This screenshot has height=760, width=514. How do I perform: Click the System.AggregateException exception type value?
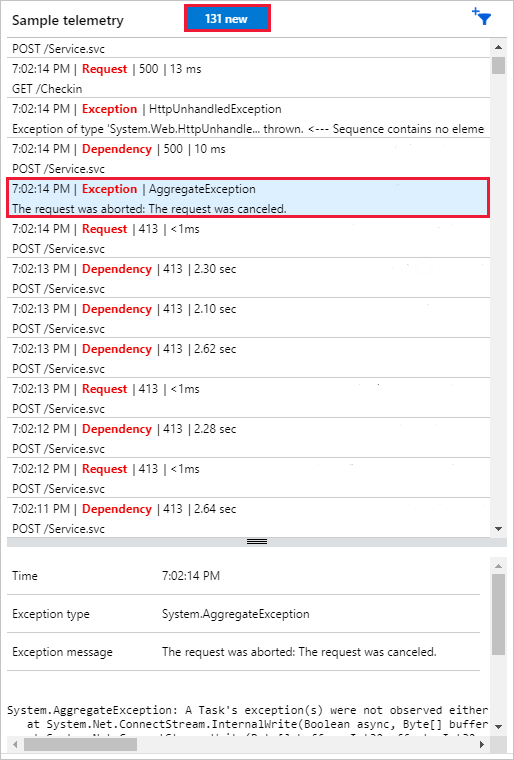click(x=236, y=614)
